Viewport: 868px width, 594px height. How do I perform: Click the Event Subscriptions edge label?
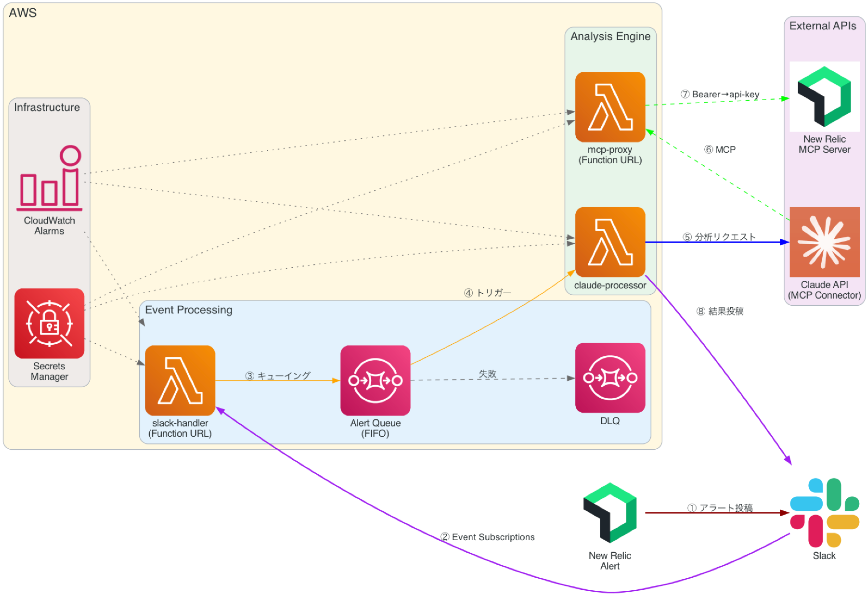(487, 537)
